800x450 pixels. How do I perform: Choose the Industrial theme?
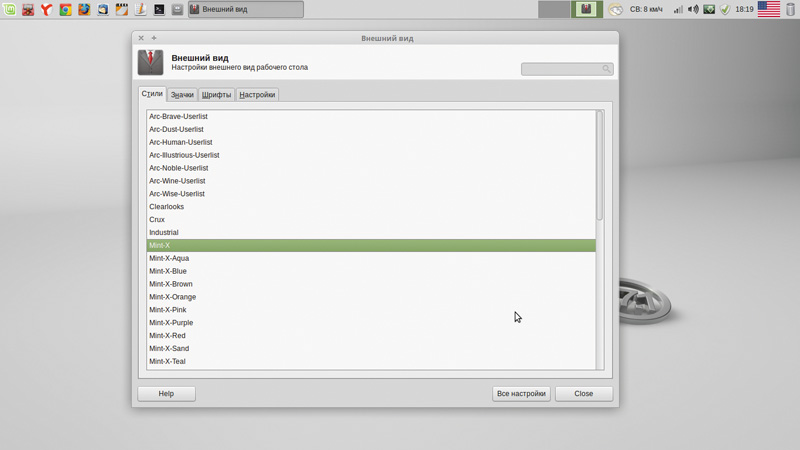coord(371,232)
